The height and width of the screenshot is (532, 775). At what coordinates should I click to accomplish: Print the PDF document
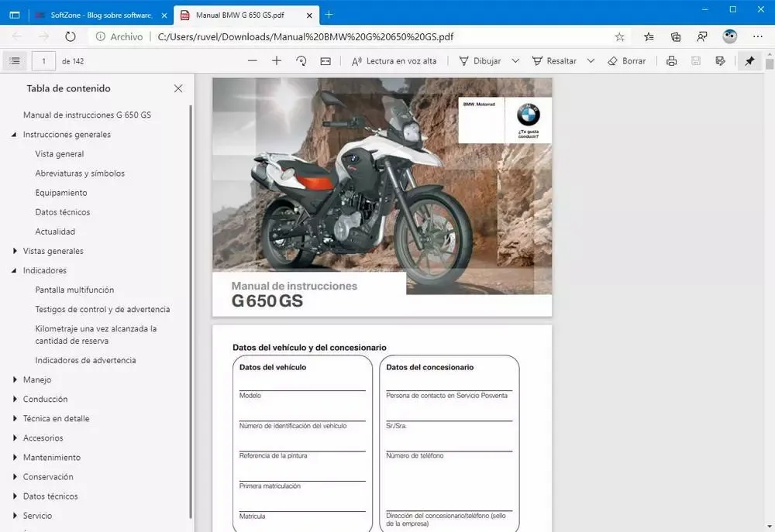click(671, 60)
